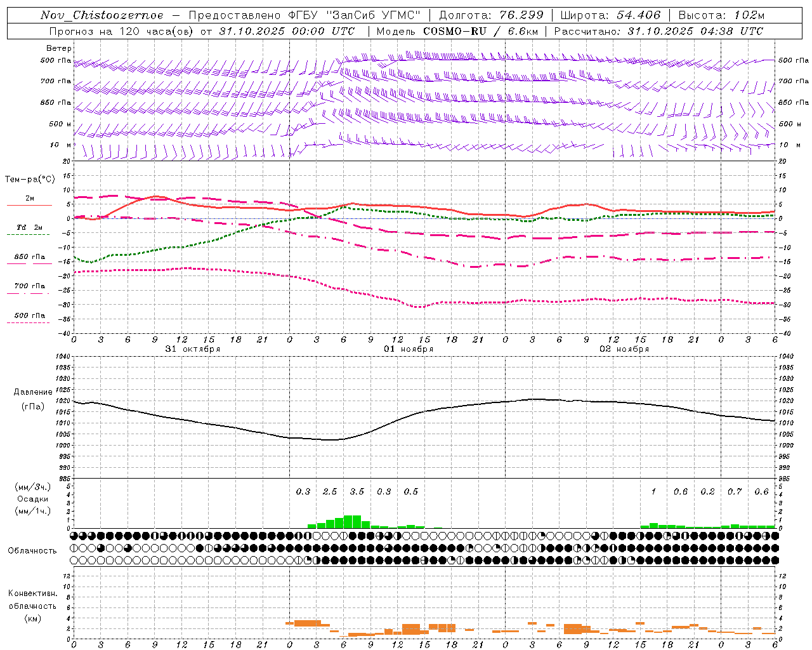Click the date label 01 ноября
The height and width of the screenshot is (650, 812).
(409, 349)
